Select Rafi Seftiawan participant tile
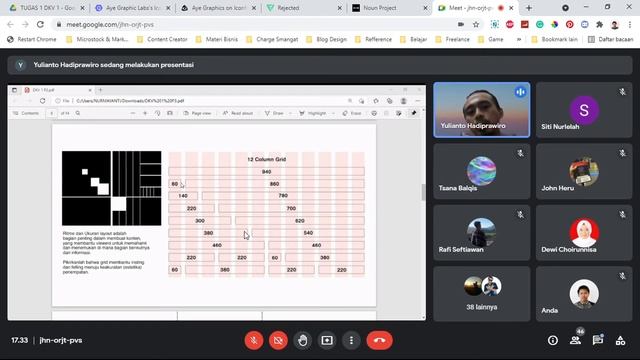The width and height of the screenshot is (640, 360). point(482,233)
